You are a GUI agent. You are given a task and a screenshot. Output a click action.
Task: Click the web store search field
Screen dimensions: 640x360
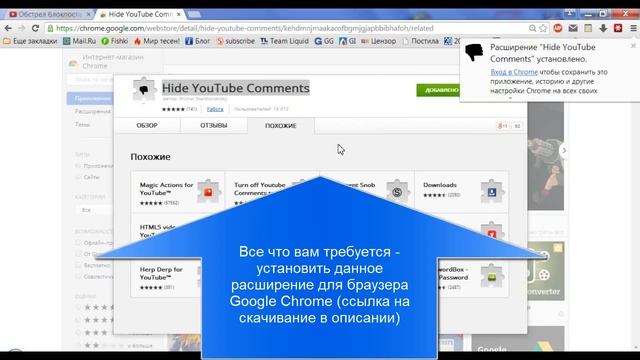coord(91,80)
